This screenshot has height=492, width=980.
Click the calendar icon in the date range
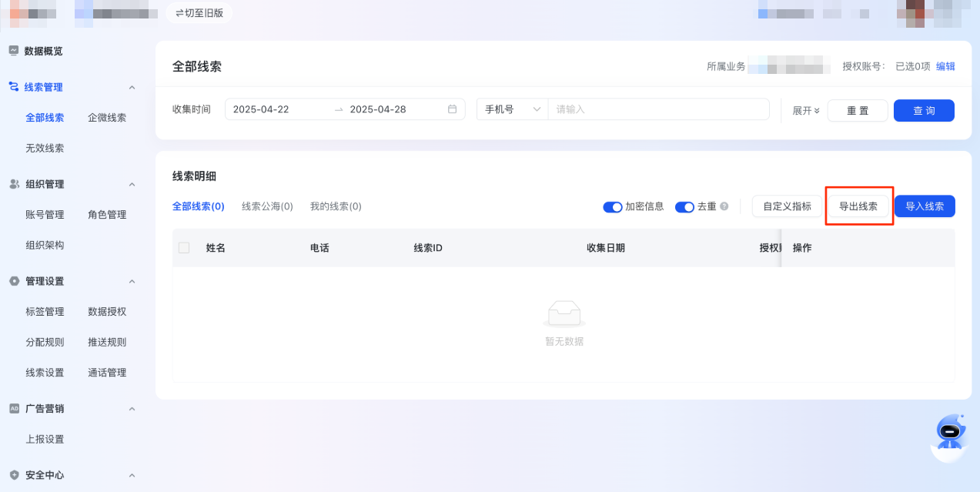pos(453,109)
